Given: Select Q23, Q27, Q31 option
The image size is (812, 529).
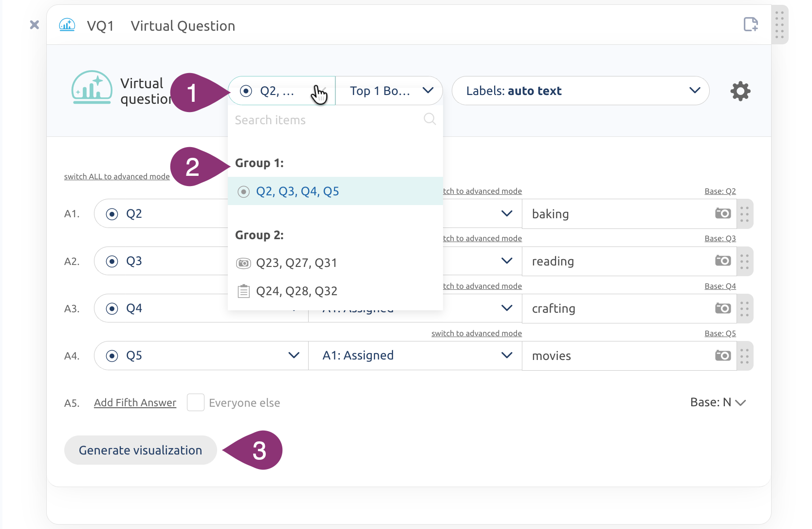Looking at the screenshot, I should pos(335,263).
